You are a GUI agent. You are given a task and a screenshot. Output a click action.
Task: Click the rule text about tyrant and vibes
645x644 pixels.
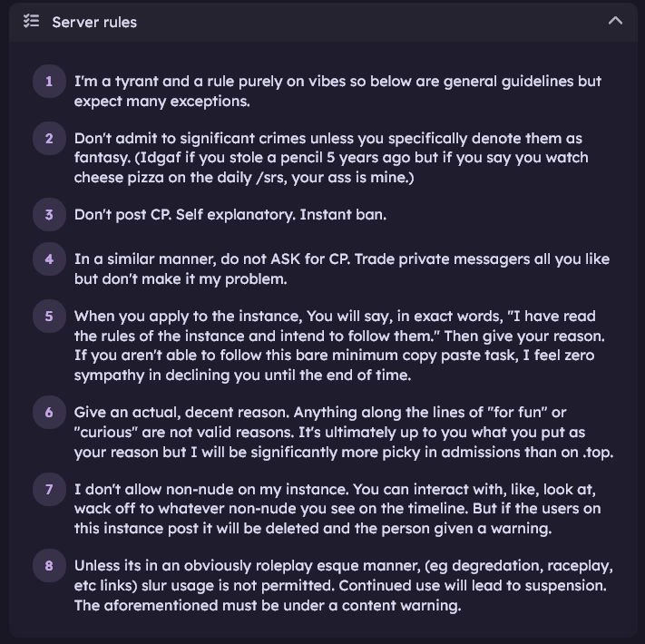pyautogui.click(x=337, y=91)
